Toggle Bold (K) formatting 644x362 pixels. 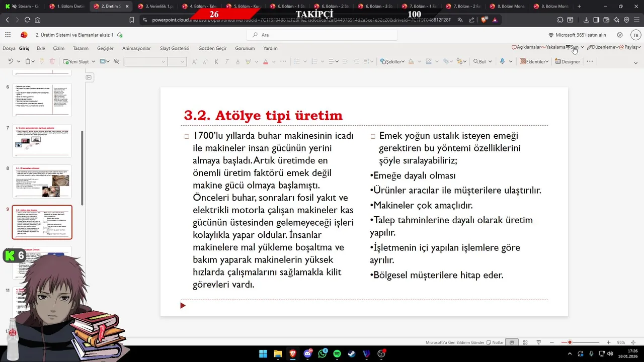click(x=216, y=61)
